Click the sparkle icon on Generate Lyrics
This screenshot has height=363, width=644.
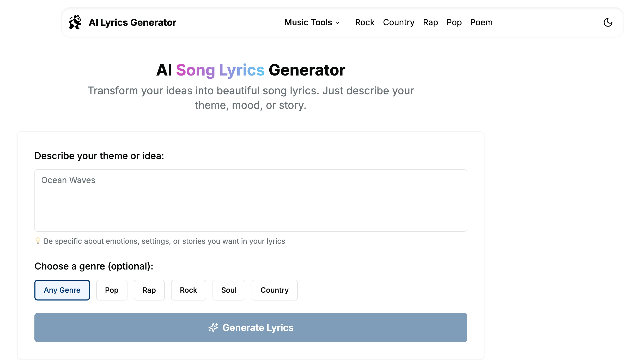point(213,328)
